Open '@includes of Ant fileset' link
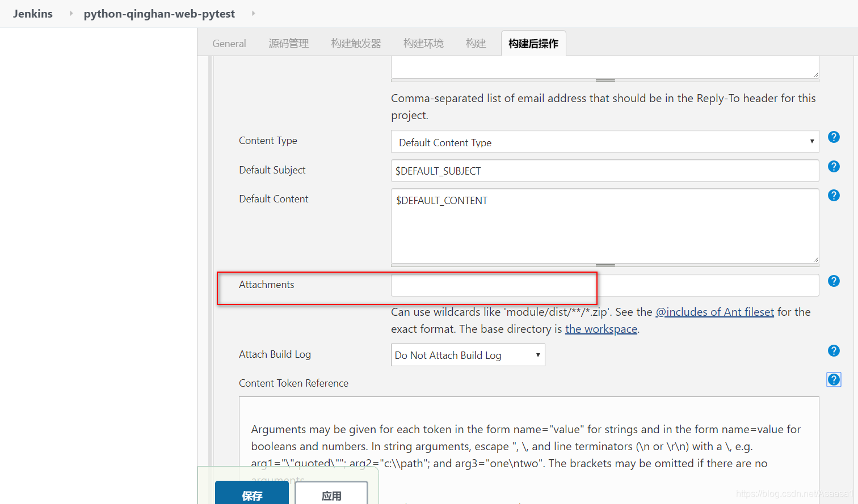Image resolution: width=858 pixels, height=504 pixels. point(715,312)
